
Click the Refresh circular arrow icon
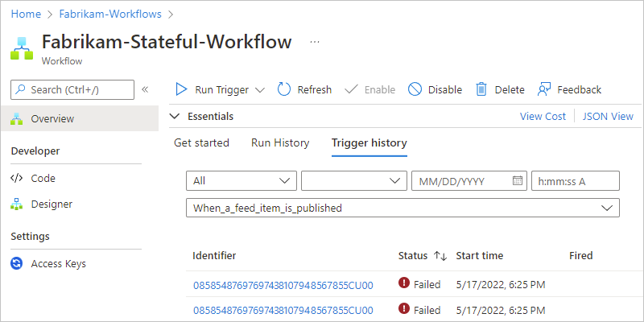coord(284,89)
